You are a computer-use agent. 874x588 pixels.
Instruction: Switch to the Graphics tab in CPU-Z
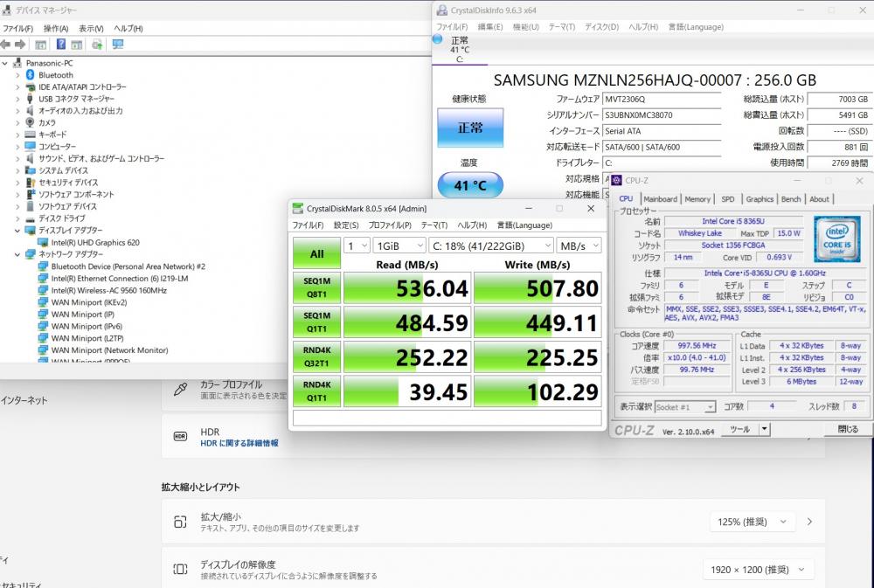[760, 199]
